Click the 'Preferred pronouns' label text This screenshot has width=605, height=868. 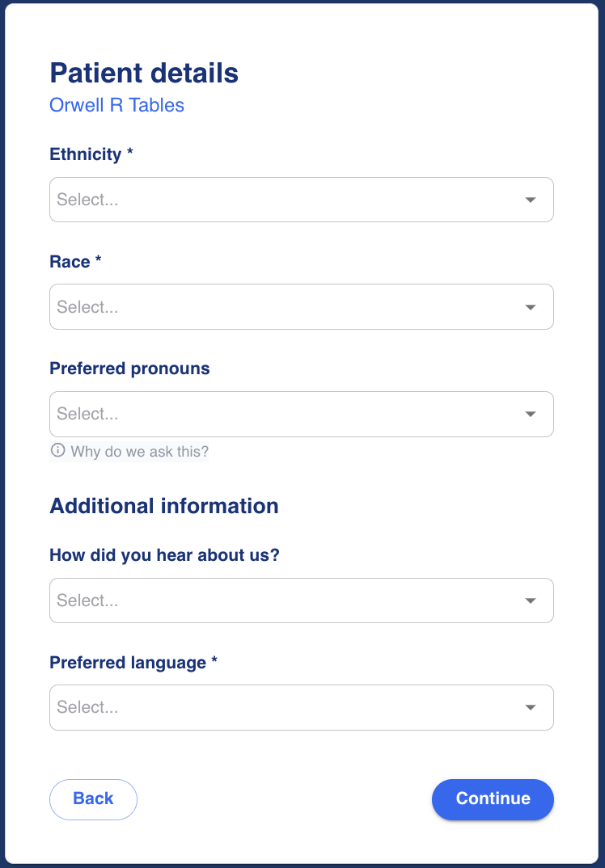point(129,369)
